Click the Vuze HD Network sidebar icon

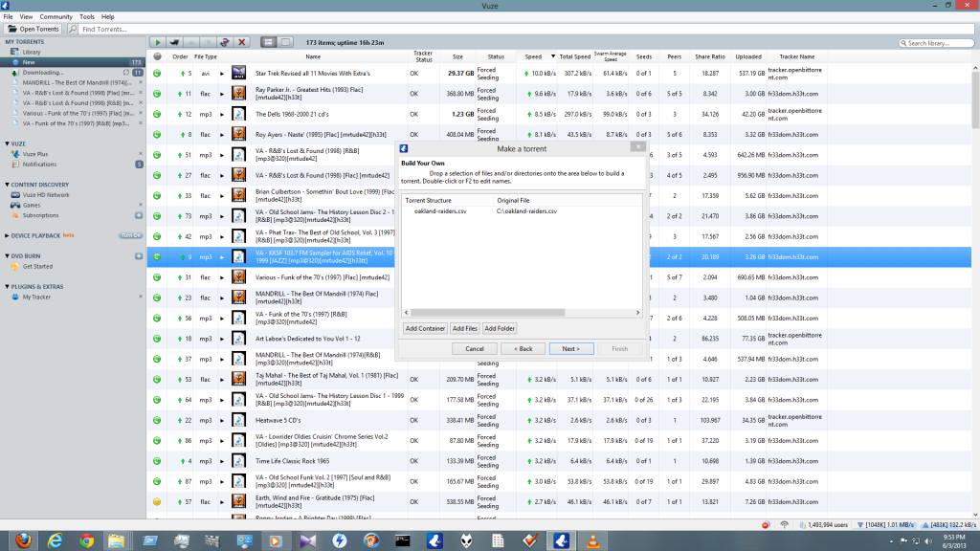[x=15, y=195]
